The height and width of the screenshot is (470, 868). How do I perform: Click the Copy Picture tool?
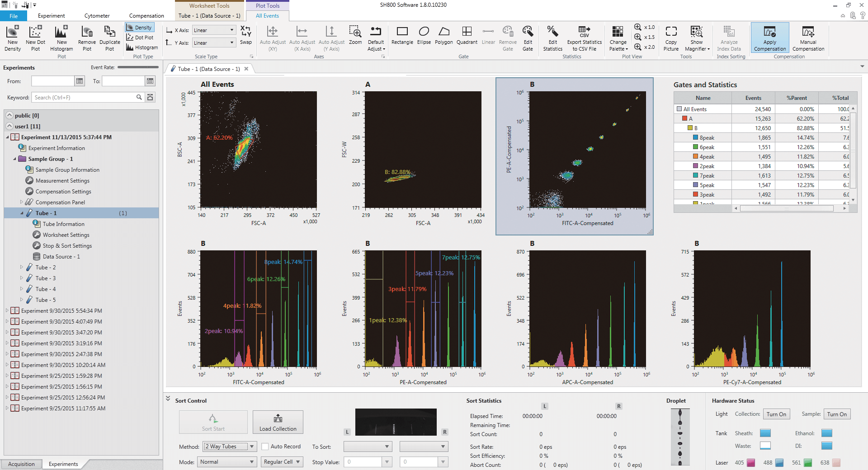coord(671,38)
